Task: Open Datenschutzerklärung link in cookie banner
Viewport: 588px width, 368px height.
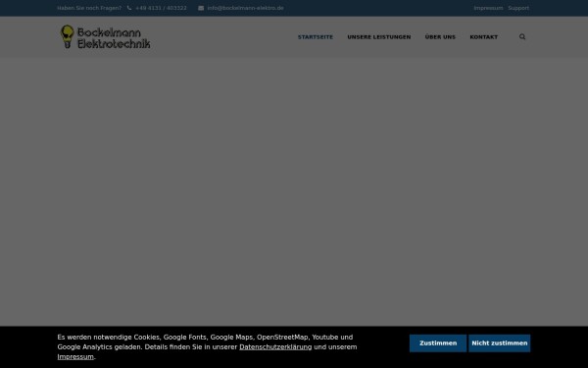Action: (275, 347)
